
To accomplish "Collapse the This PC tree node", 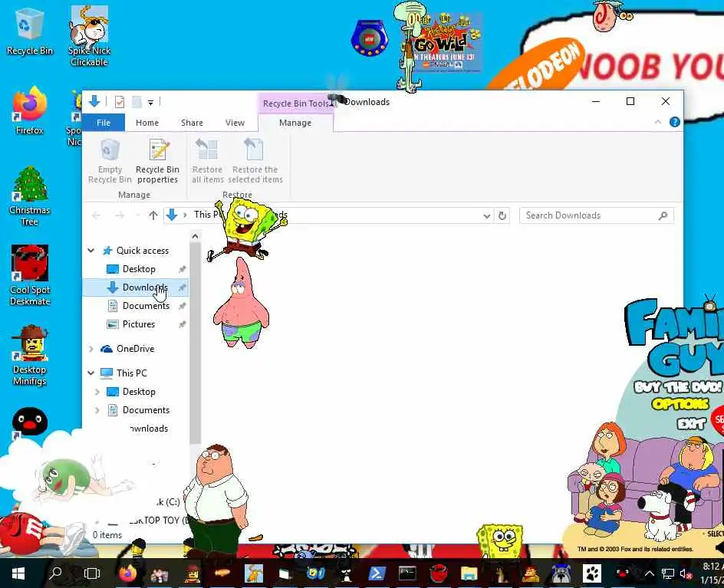I will [x=91, y=373].
